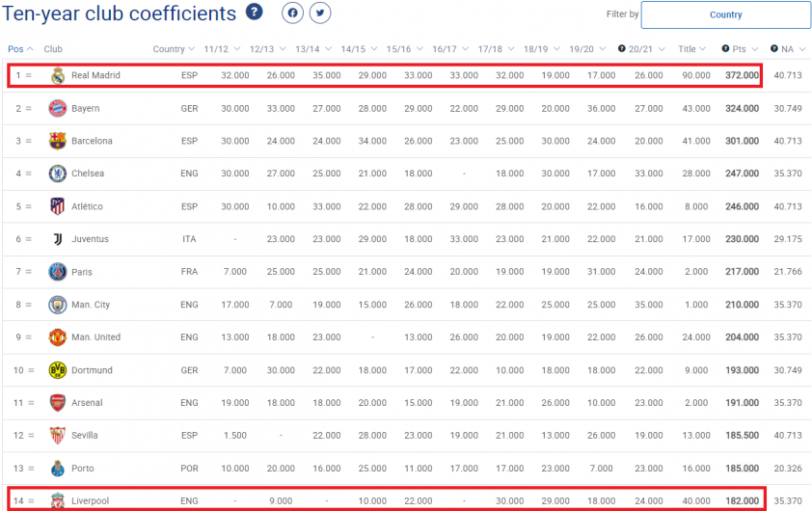Sort by the Country column header
The image size is (812, 511).
(x=174, y=48)
